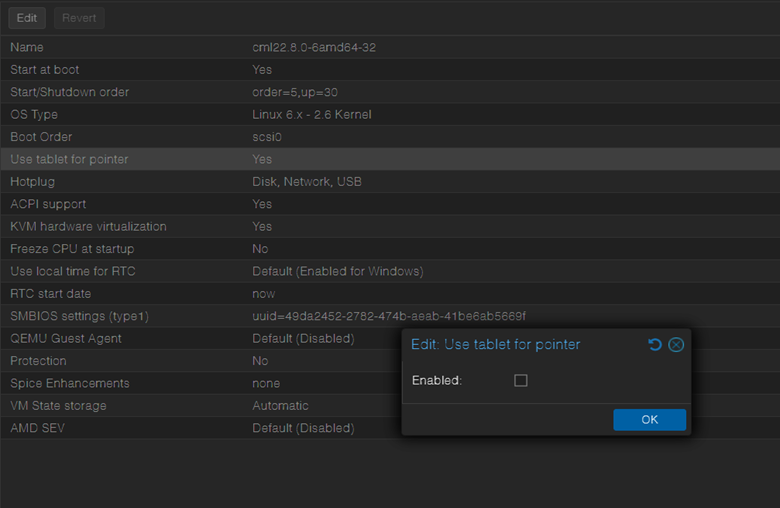This screenshot has width=780, height=508.
Task: Click the Revert button in the toolbar
Action: point(79,18)
